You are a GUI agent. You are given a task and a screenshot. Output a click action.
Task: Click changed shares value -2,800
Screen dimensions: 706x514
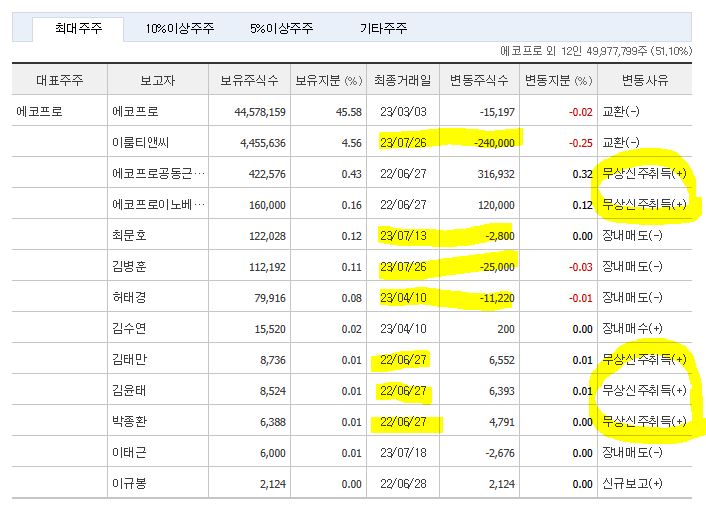coord(499,236)
